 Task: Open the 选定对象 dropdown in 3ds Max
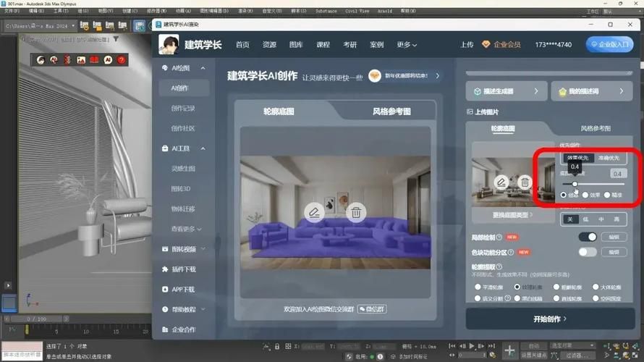pos(572,345)
